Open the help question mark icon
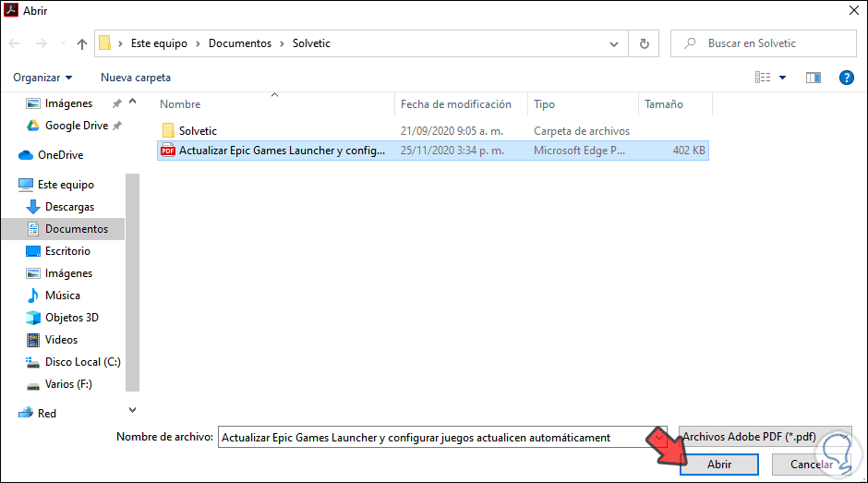Image resolution: width=868 pixels, height=483 pixels. [846, 78]
